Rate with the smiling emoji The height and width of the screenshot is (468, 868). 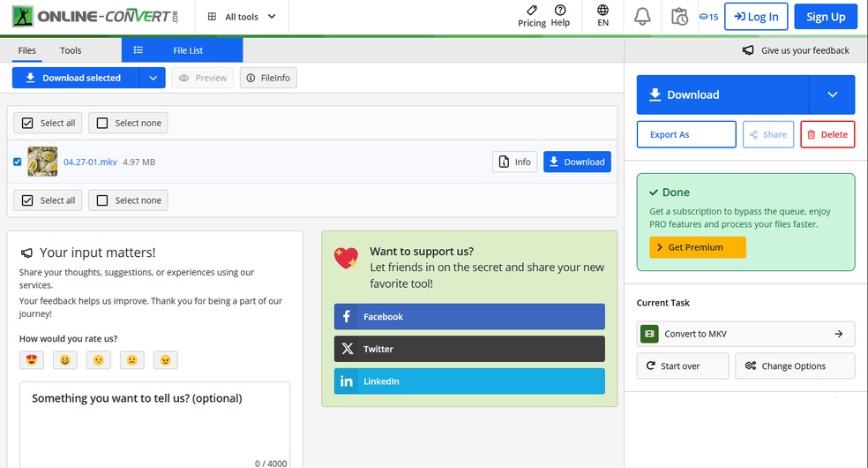(x=64, y=360)
